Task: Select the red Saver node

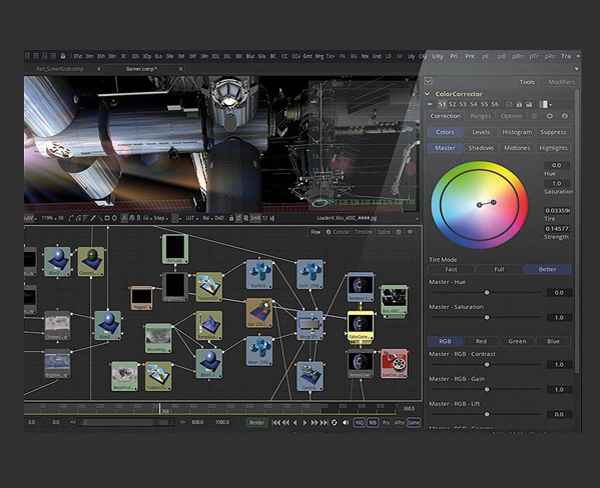Action: pyautogui.click(x=394, y=363)
